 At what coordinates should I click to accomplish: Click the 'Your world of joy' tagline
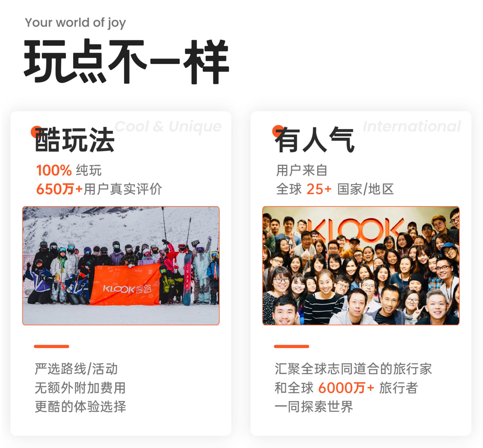point(75,23)
